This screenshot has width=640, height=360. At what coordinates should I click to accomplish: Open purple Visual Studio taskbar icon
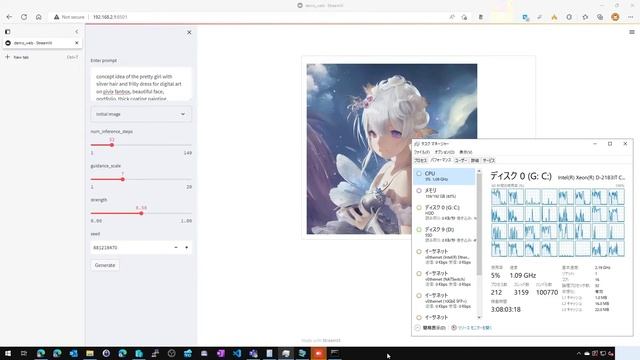[x=220, y=353]
